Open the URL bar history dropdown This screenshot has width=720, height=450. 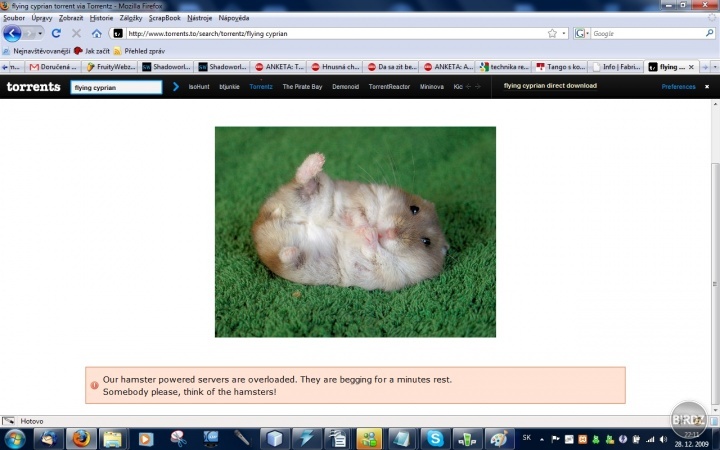pos(564,33)
